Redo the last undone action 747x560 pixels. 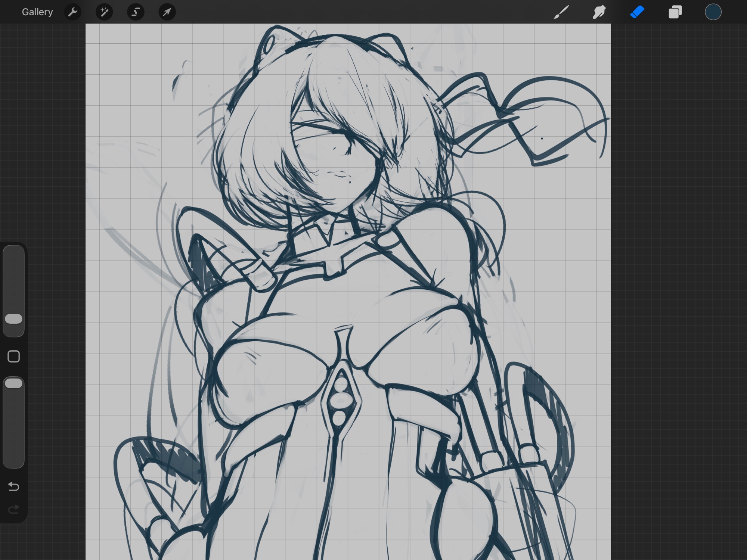coord(14,509)
